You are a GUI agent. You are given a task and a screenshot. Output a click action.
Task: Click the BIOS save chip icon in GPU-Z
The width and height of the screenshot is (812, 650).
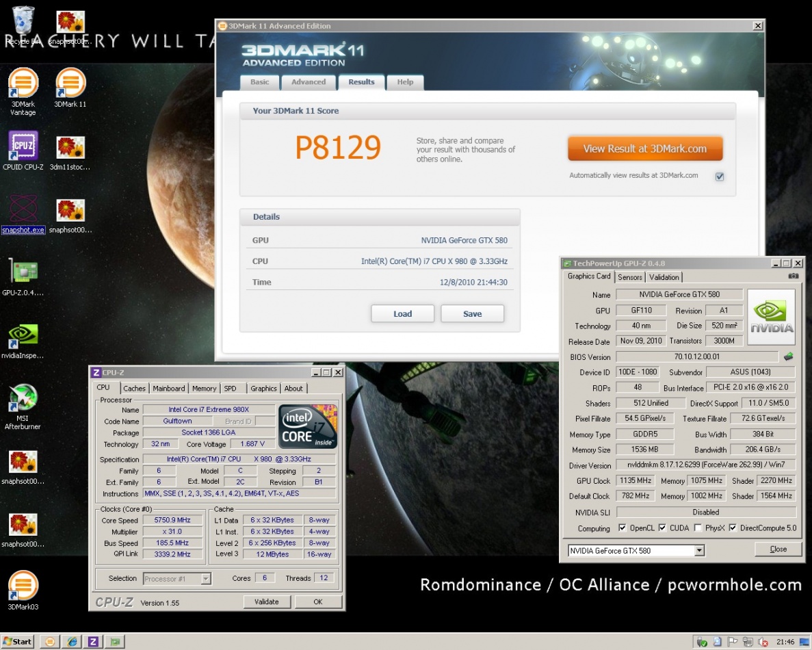point(788,356)
